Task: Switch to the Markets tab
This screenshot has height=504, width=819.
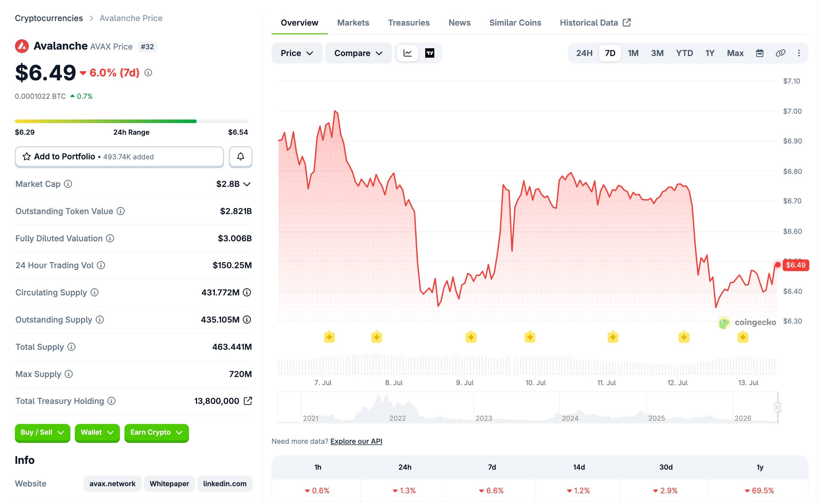Action: [354, 23]
